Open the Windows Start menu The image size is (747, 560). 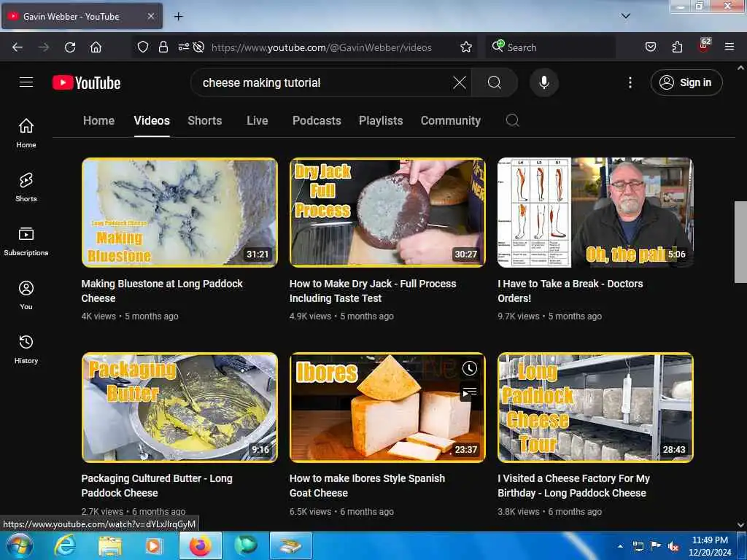coord(19,545)
